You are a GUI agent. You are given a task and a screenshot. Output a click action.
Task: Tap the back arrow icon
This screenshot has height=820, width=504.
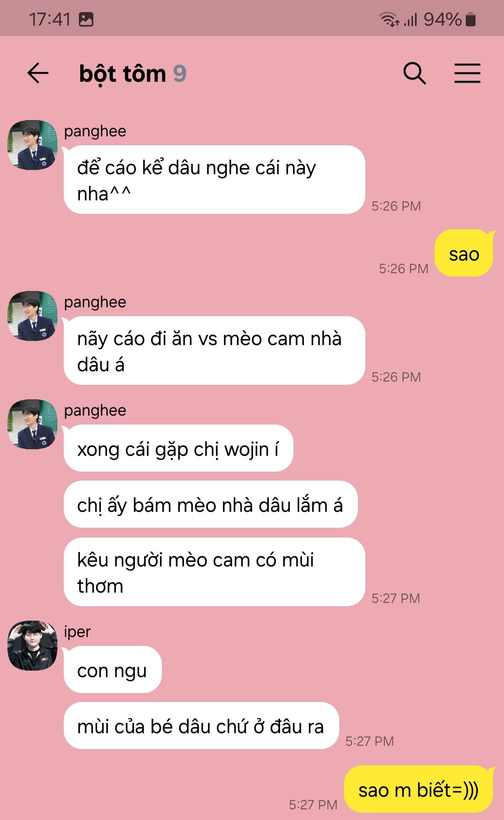38,73
